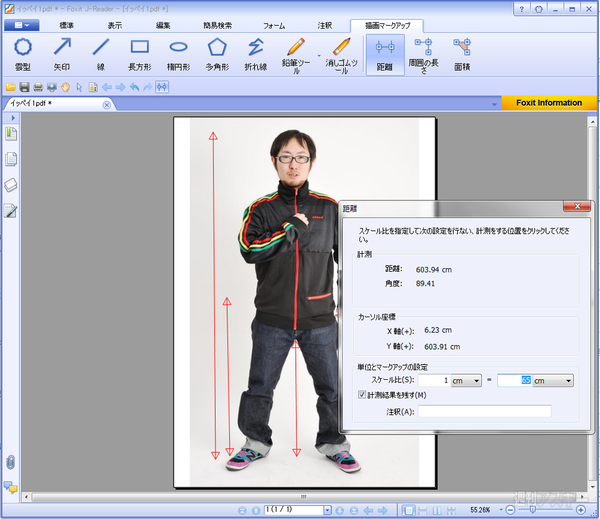Click the Redo arrow icon

point(148,87)
